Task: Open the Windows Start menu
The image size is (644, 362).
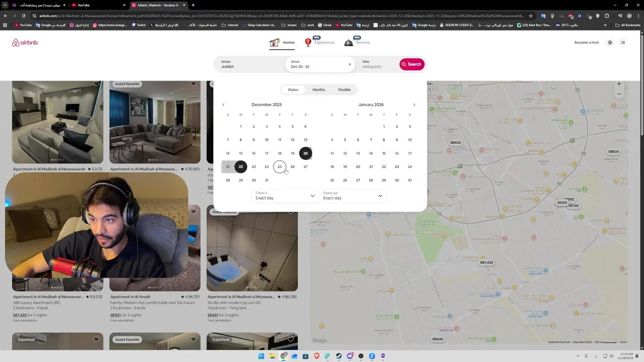Action: 261,356
